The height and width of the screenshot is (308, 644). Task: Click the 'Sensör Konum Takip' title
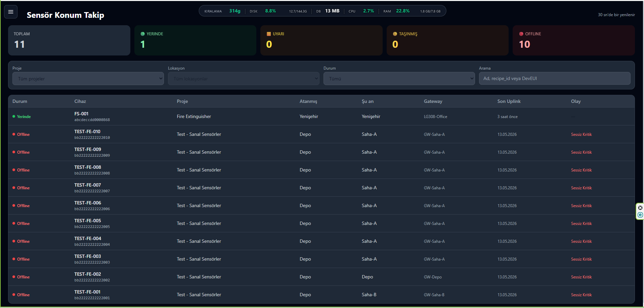tap(66, 15)
